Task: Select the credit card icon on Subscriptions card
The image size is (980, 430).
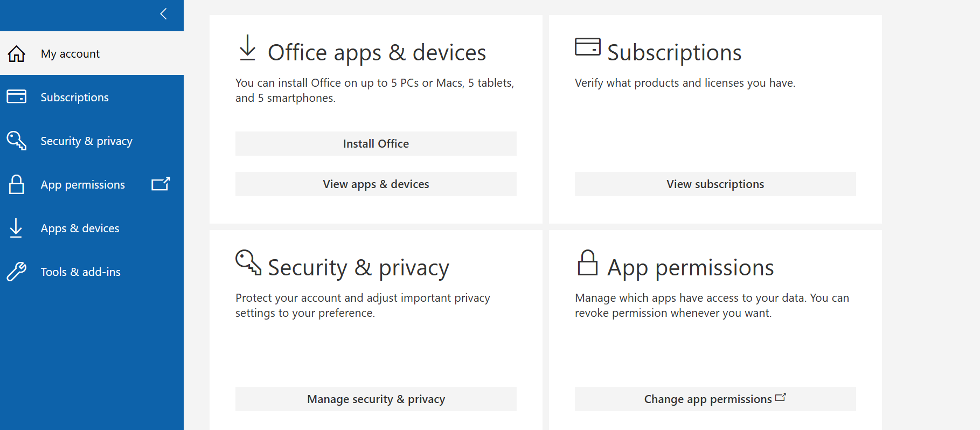Action: coord(588,47)
